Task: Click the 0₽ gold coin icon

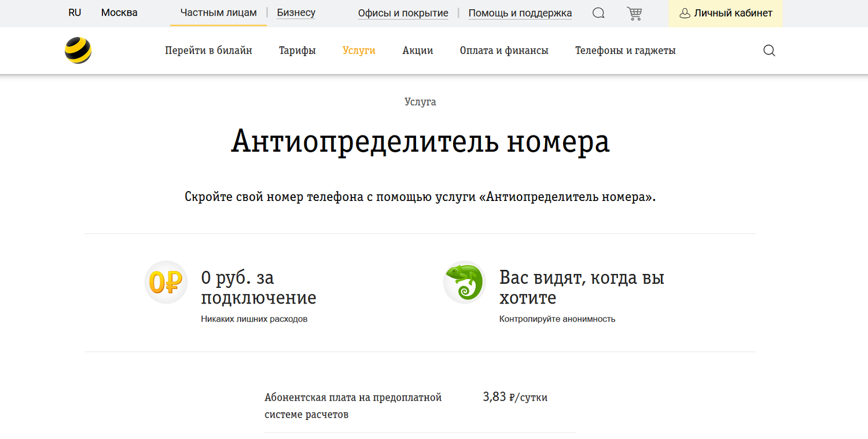Action: click(166, 282)
